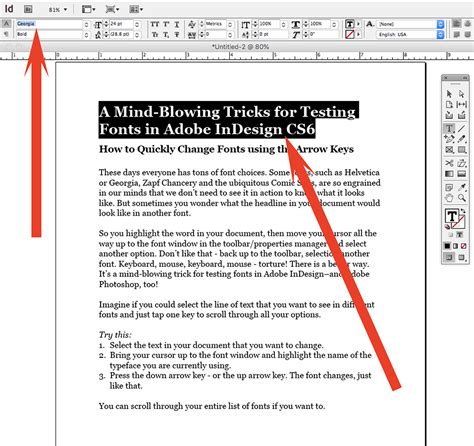This screenshot has height=446, width=474.
Task: Select the Hand tool
Action: pos(449,198)
